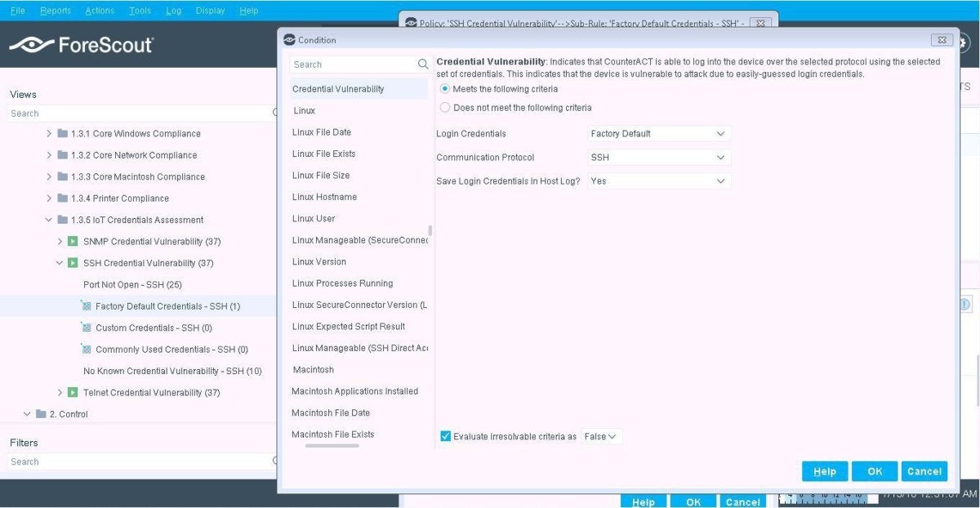Click the Views search field

point(139,114)
